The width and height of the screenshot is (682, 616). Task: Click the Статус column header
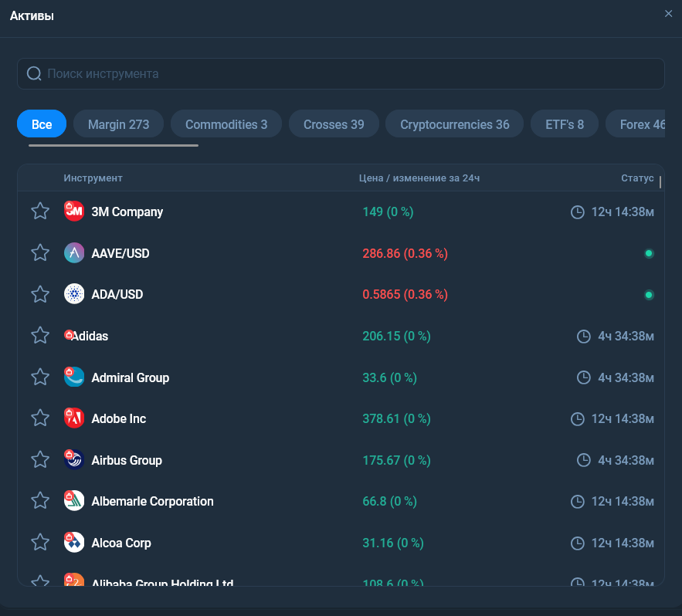[637, 178]
